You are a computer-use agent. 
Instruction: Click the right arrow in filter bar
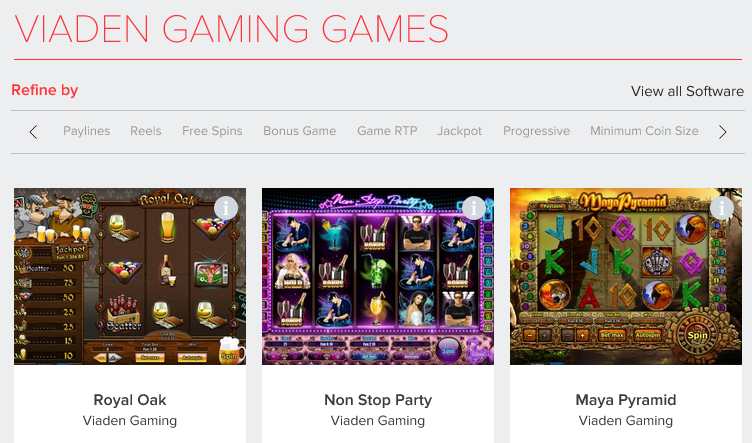coord(722,132)
